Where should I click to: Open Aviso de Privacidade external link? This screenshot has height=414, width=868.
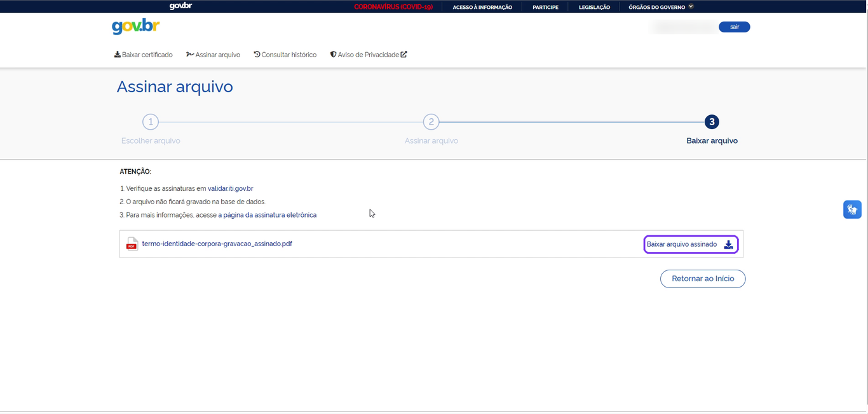369,55
